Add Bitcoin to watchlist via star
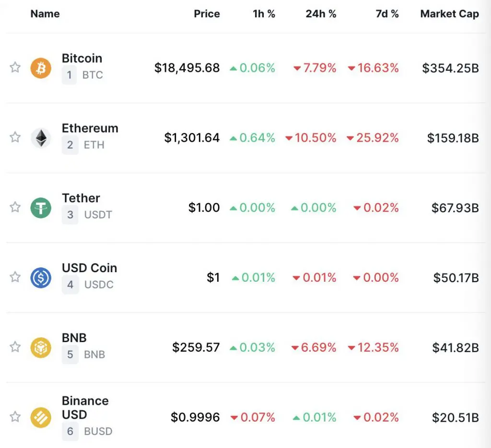Screen dimensions: 491x448 [x=15, y=67]
